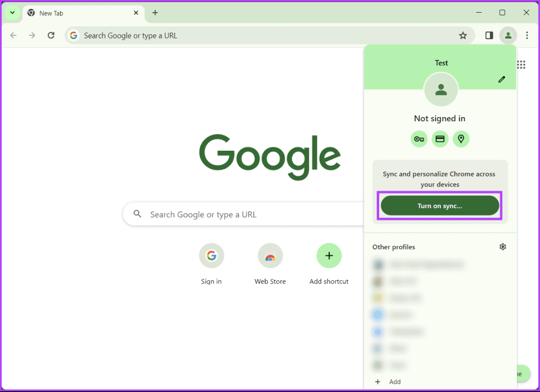540x392 pixels.
Task: Open profile settings via the gear icon
Action: coord(503,247)
